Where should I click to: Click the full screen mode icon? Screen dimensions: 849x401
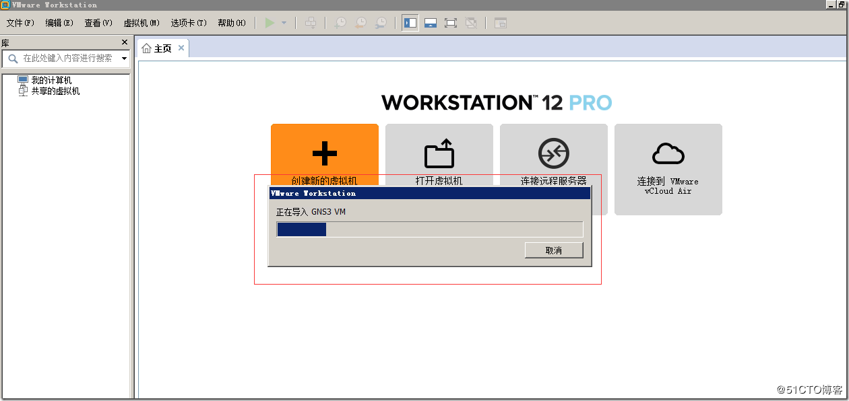click(x=450, y=23)
